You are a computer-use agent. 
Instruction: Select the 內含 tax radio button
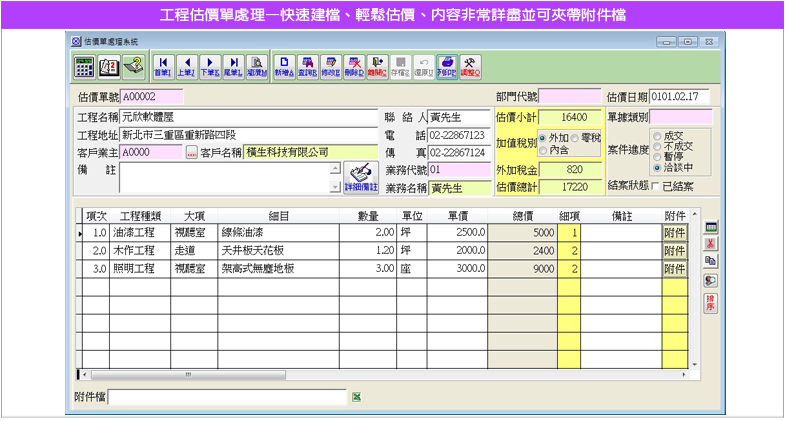point(544,150)
